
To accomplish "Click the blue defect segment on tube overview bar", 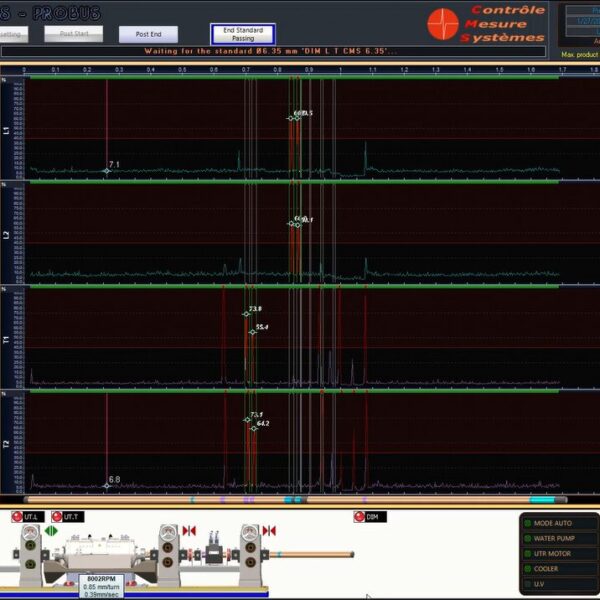I will pyautogui.click(x=293, y=499).
